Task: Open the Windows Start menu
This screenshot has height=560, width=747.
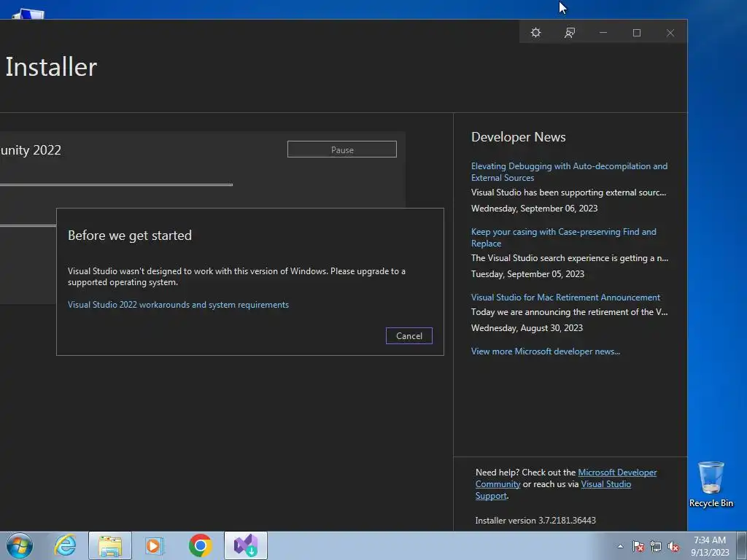Action: [x=20, y=545]
